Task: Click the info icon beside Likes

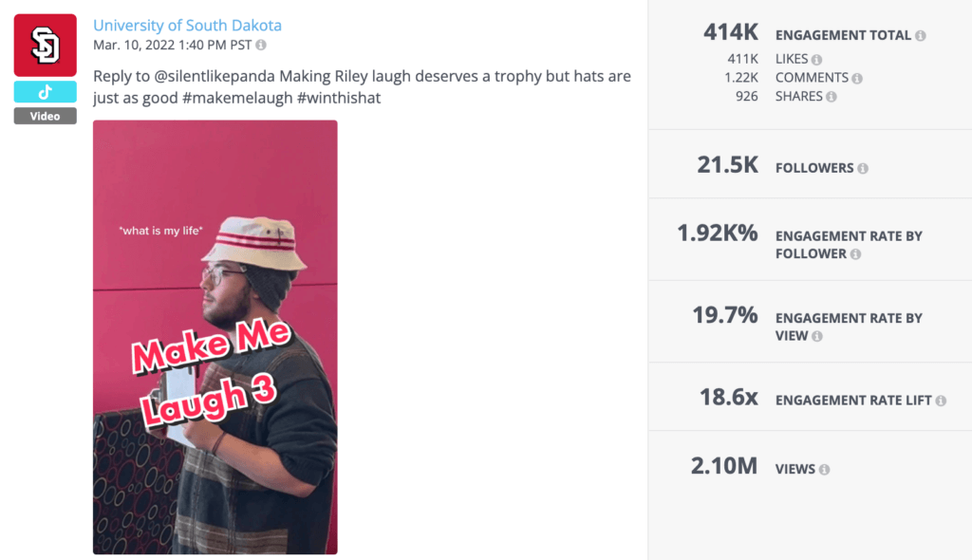Action: pos(818,59)
